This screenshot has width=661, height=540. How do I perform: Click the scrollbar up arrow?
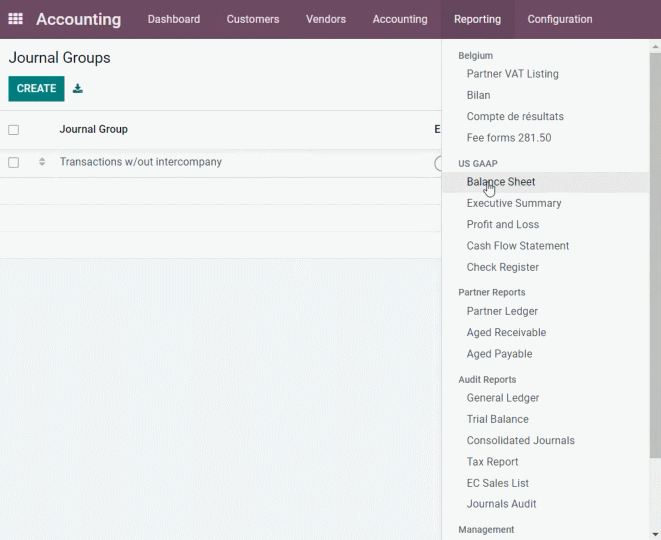coord(655,47)
